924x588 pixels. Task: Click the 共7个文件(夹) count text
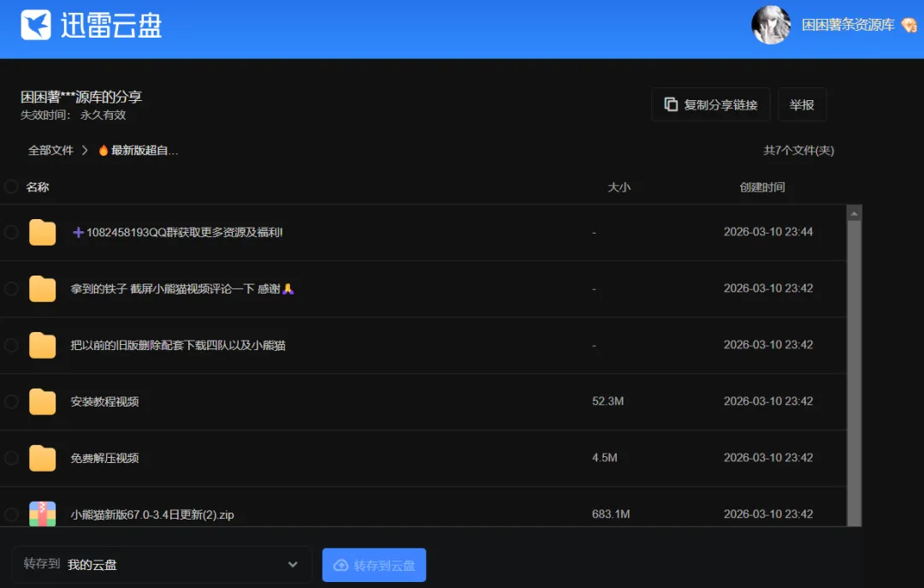(798, 151)
